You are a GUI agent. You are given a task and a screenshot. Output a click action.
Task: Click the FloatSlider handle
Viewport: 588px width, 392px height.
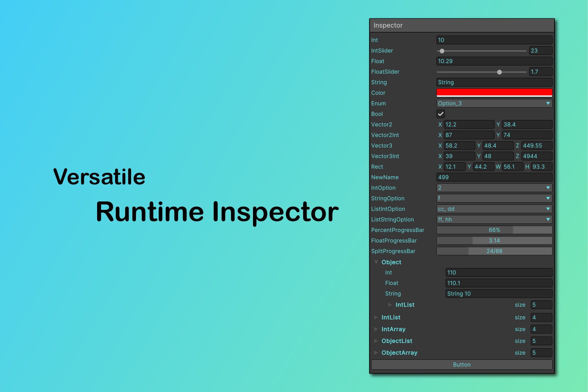tap(499, 72)
